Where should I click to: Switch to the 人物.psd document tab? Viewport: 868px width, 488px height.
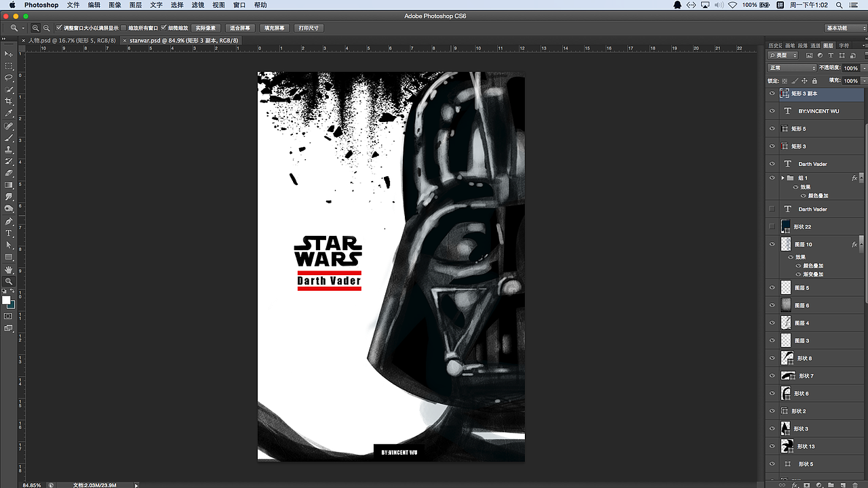coord(72,41)
